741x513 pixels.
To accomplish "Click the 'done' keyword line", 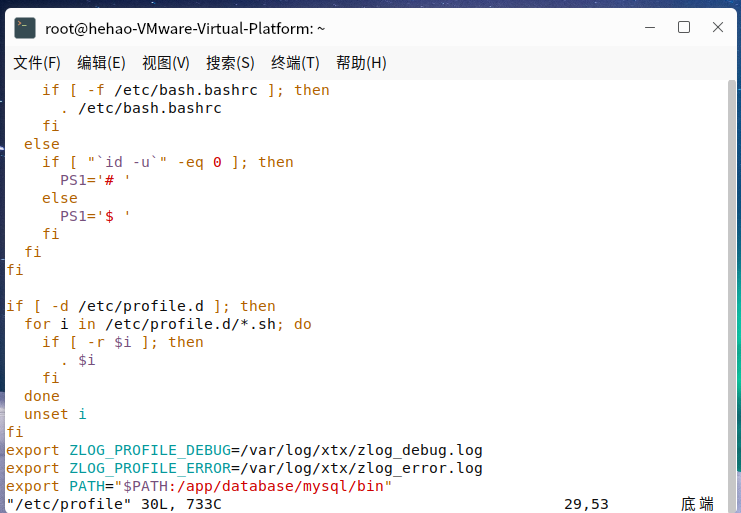I will pyautogui.click(x=42, y=396).
